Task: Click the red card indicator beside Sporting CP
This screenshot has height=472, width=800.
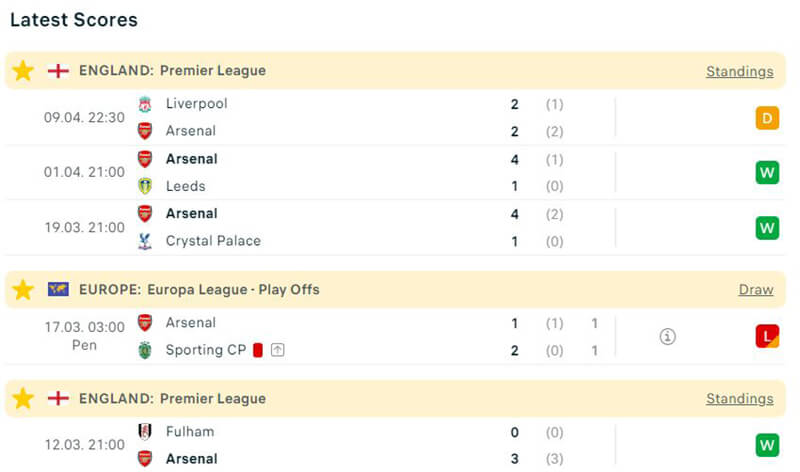Action: coord(257,350)
